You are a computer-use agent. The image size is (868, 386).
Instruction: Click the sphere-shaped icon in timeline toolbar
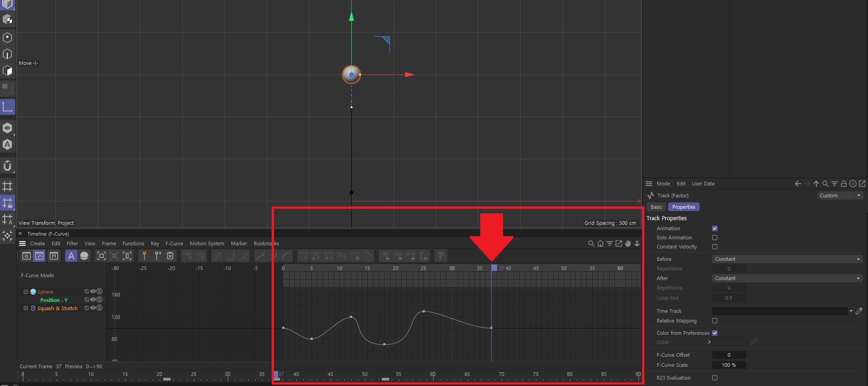click(84, 256)
